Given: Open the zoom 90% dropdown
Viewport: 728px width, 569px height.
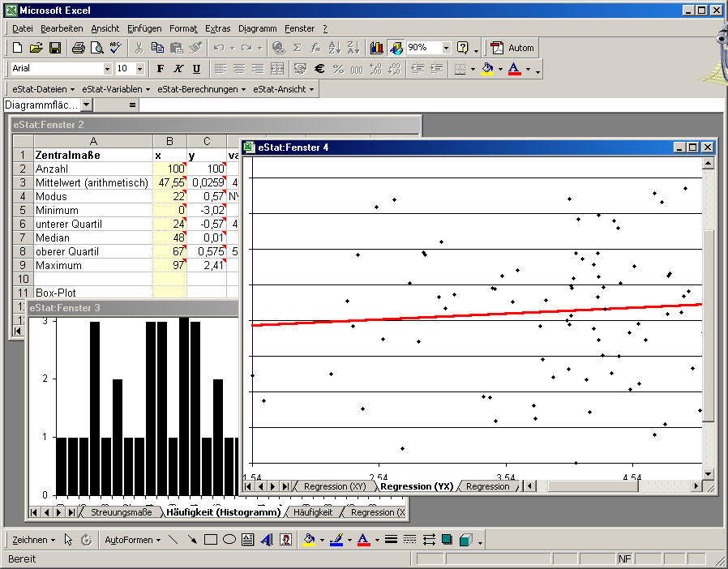Looking at the screenshot, I should (x=446, y=48).
